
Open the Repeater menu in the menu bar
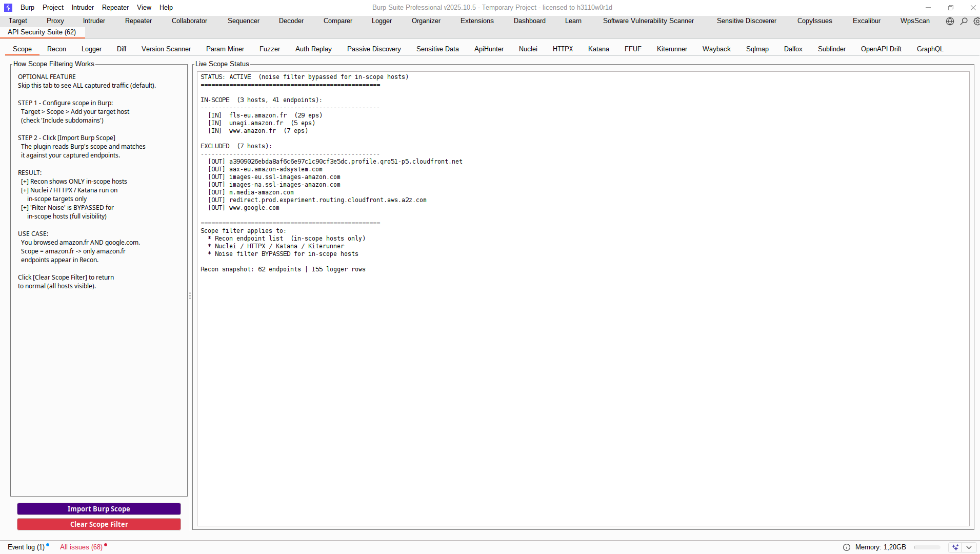click(115, 8)
